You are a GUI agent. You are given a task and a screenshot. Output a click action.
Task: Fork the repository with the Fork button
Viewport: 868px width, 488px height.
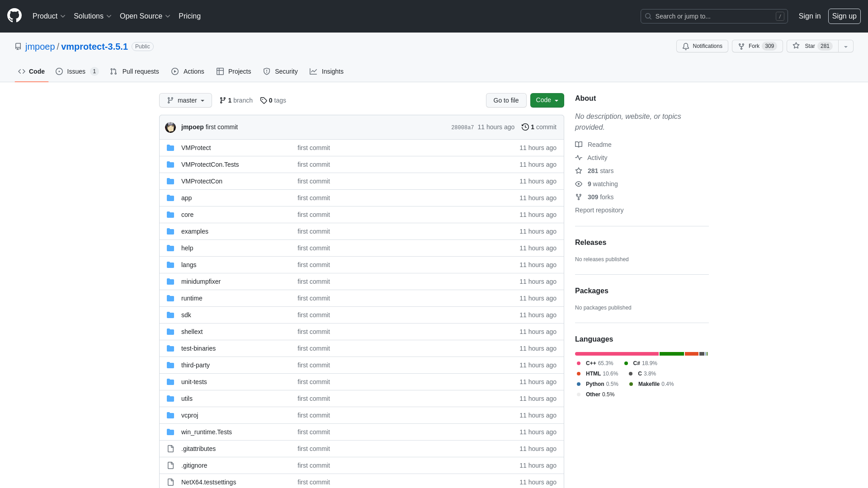coord(757,46)
